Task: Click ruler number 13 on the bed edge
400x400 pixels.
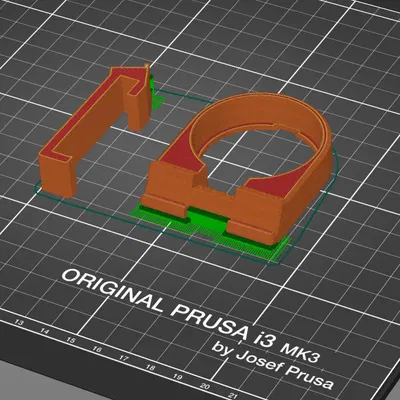Action: click(20, 322)
